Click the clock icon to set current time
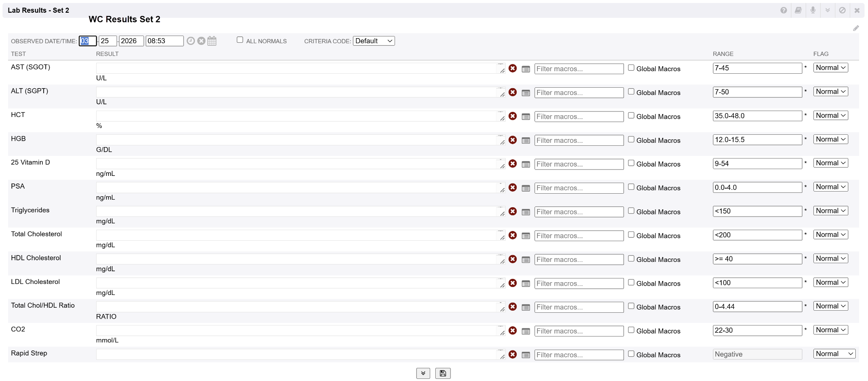 pyautogui.click(x=191, y=41)
